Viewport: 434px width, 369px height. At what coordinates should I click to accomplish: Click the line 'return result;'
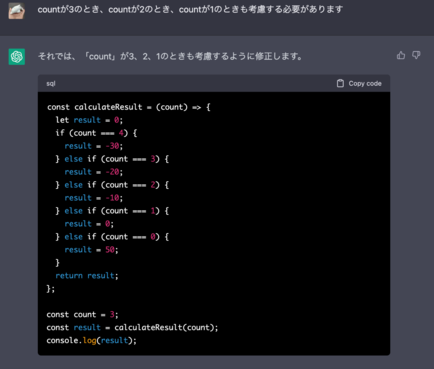click(x=87, y=276)
